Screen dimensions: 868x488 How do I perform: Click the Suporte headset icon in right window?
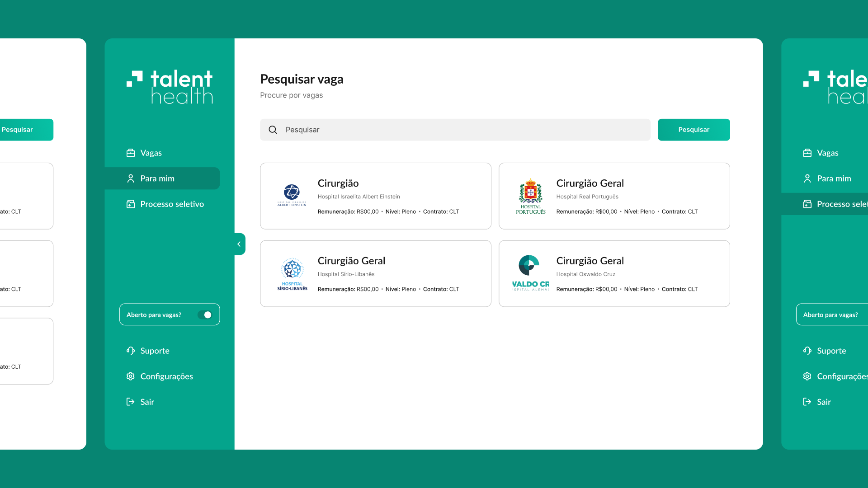click(807, 351)
